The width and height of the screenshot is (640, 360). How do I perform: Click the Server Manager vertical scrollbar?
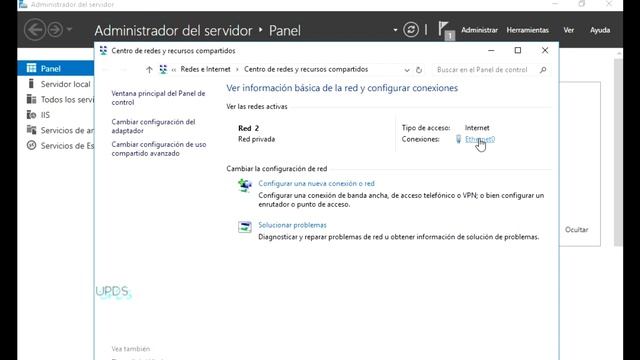[x=618, y=152]
